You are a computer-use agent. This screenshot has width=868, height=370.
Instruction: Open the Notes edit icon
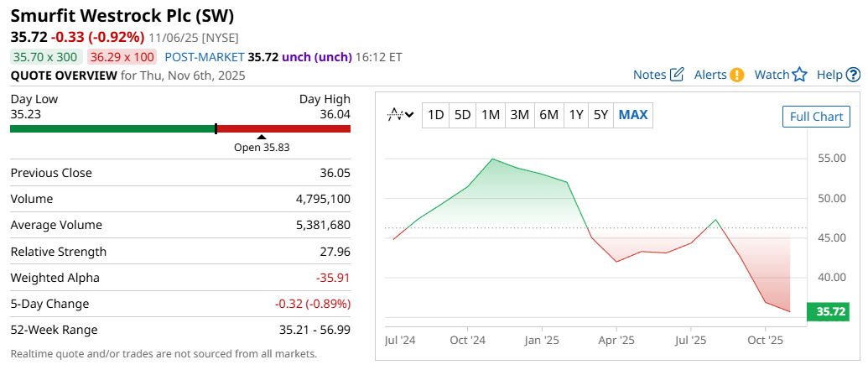(x=678, y=75)
